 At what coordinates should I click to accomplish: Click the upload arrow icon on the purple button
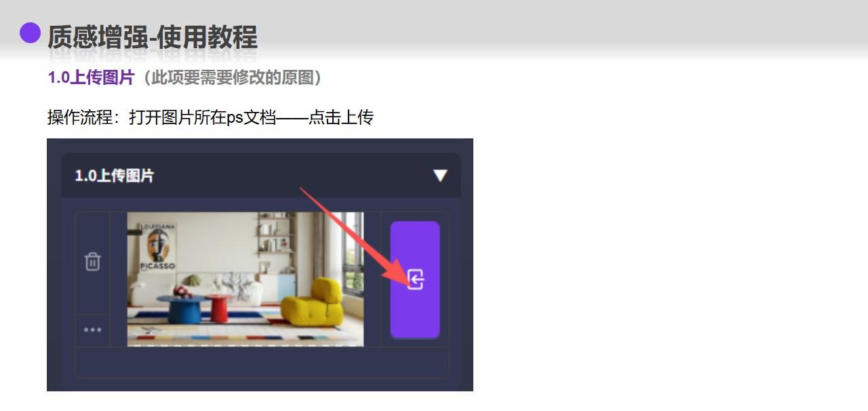click(416, 279)
